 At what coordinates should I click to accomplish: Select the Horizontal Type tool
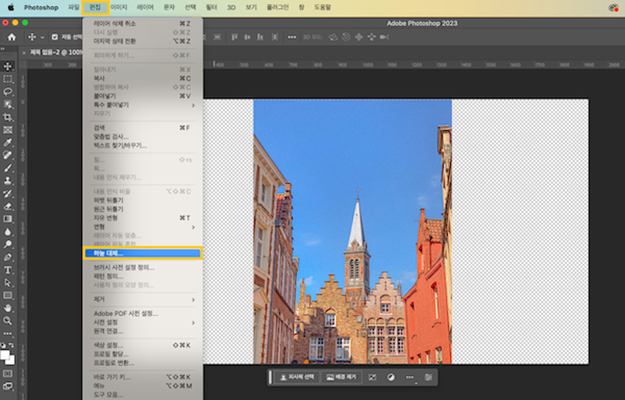click(8, 270)
